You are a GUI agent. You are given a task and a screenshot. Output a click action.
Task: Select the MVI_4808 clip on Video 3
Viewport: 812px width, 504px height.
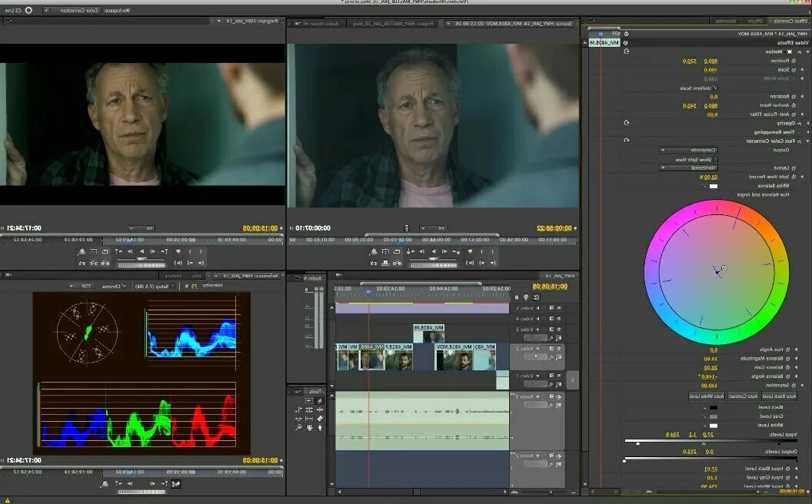(x=429, y=333)
